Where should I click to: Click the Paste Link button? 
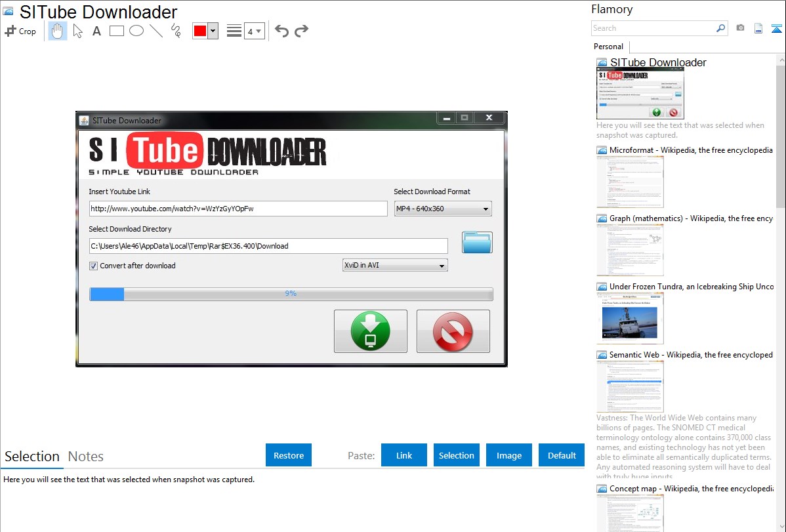404,455
